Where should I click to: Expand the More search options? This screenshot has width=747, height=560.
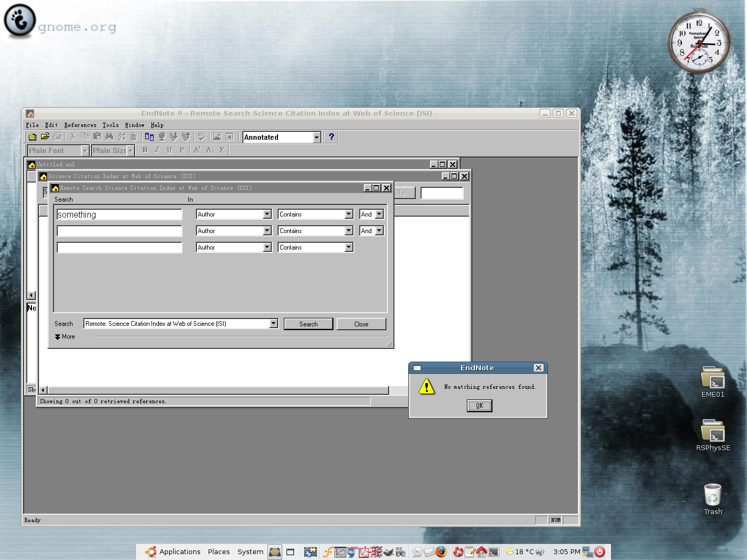tap(65, 337)
